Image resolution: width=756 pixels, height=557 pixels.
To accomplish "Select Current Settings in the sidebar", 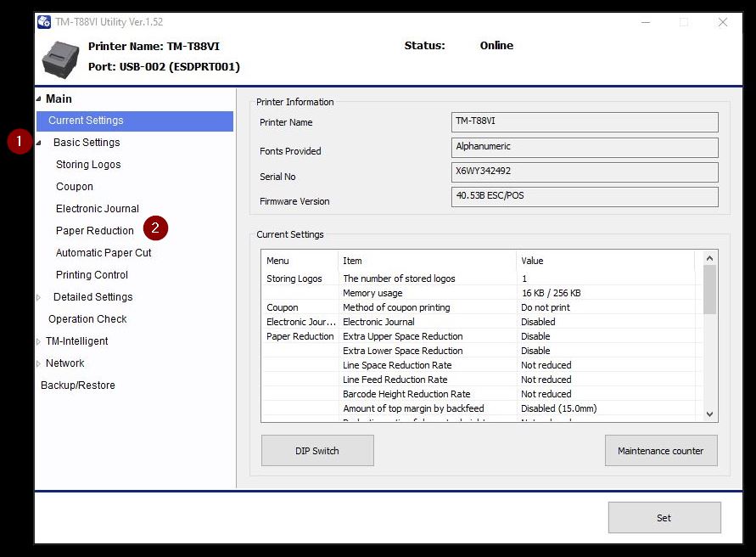I will tap(135, 121).
